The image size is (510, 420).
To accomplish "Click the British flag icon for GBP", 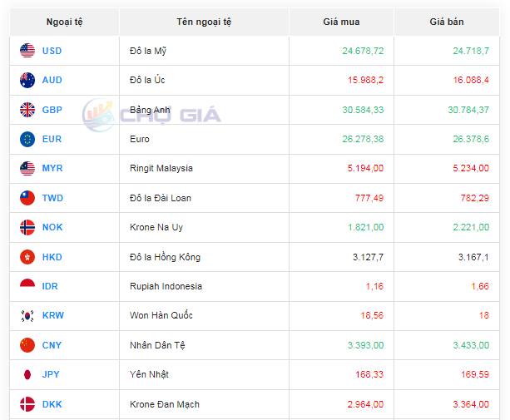I will [x=27, y=110].
